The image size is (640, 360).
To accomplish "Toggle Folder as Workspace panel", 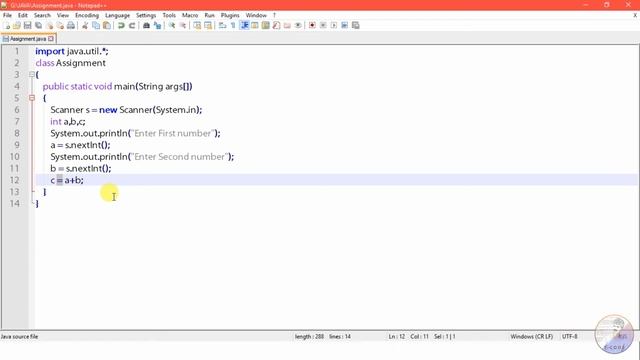I will coord(287,25).
